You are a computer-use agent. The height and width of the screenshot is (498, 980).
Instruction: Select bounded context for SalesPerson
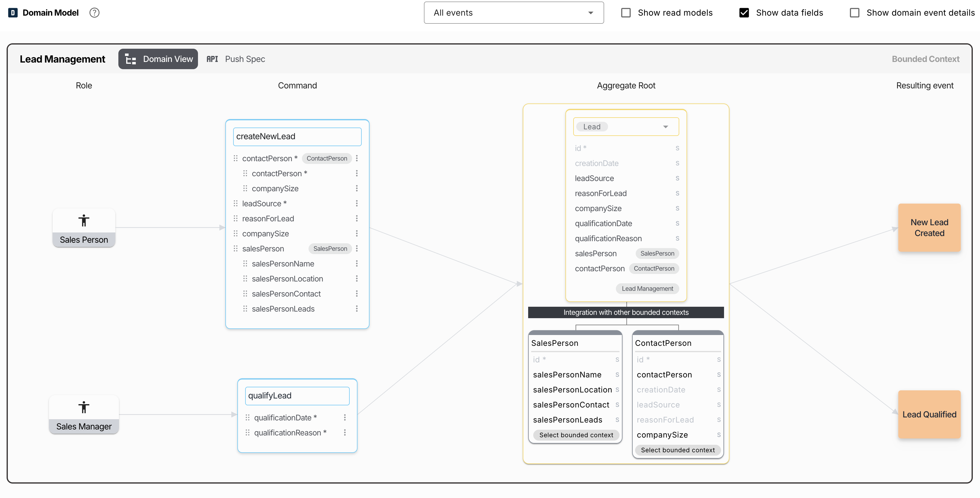576,435
